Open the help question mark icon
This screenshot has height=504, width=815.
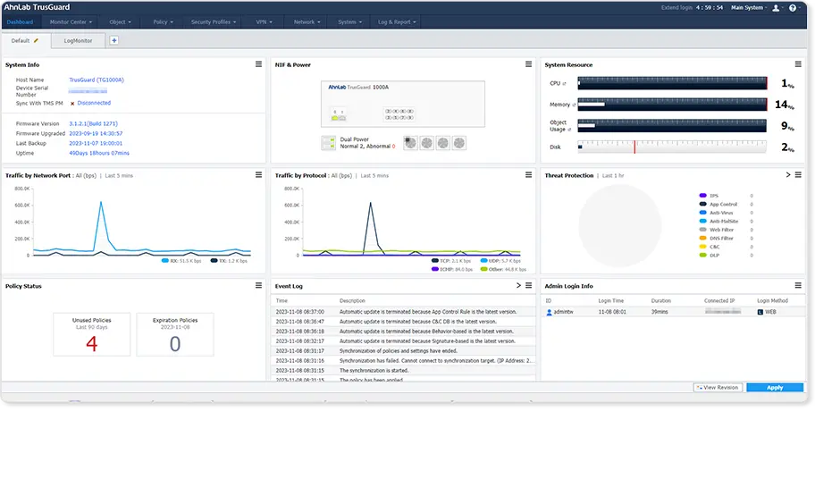pos(792,8)
